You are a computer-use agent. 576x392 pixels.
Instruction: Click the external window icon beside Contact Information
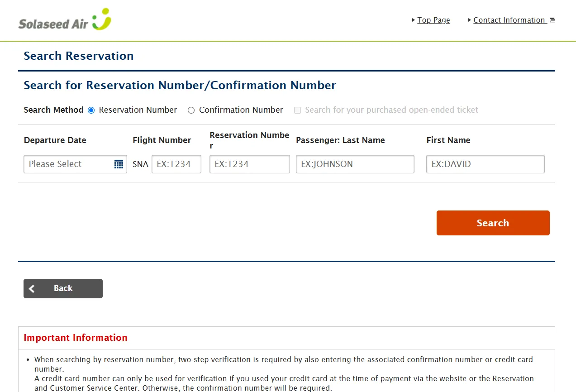click(552, 20)
